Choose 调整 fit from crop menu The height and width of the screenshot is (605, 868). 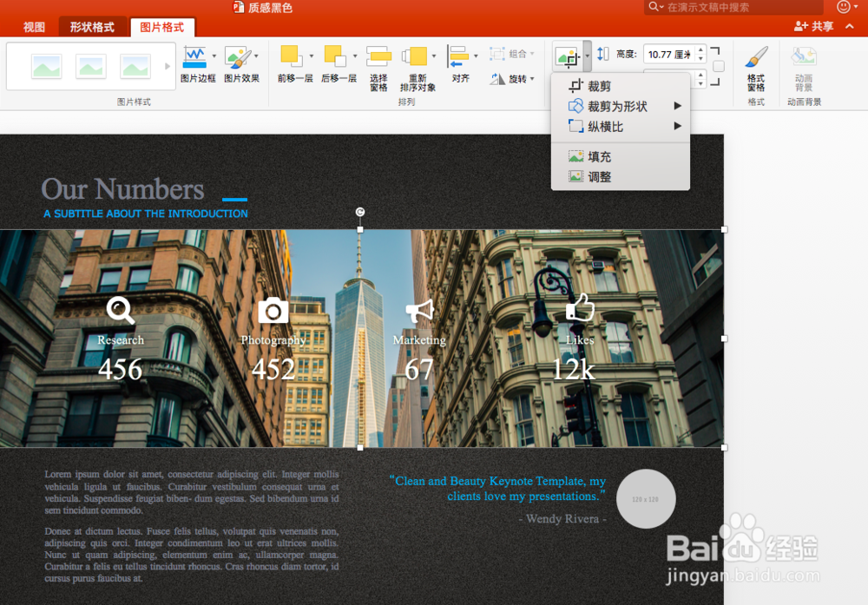621,177
